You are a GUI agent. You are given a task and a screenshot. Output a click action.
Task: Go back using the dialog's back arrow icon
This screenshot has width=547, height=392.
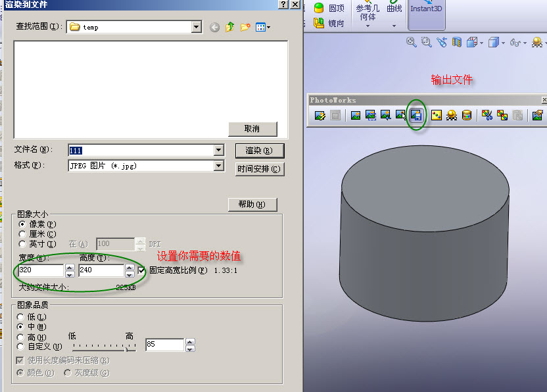pos(214,27)
